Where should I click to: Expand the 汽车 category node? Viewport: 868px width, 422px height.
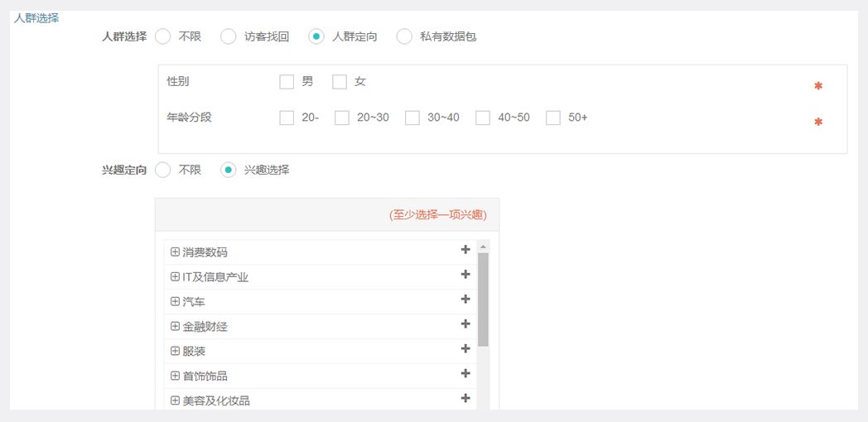[175, 301]
